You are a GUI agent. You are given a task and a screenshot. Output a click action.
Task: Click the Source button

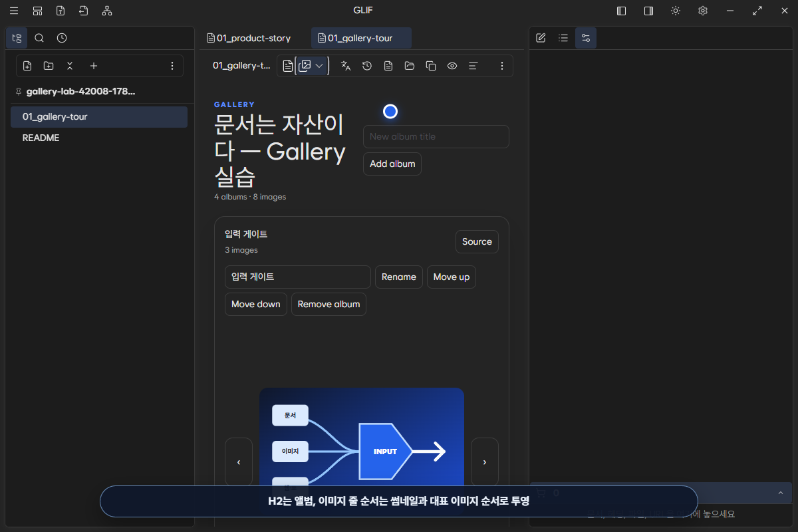477,241
